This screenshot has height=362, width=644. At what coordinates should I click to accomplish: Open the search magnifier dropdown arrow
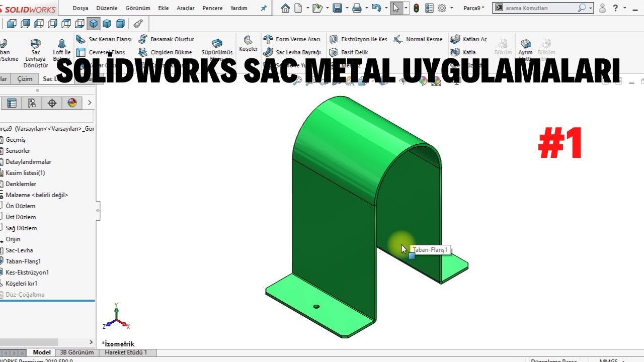click(x=590, y=8)
